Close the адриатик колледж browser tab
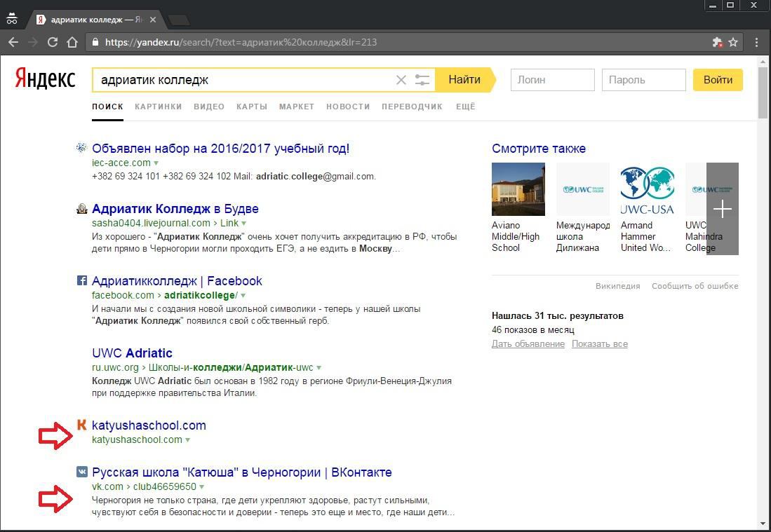This screenshot has width=771, height=532. (x=153, y=20)
